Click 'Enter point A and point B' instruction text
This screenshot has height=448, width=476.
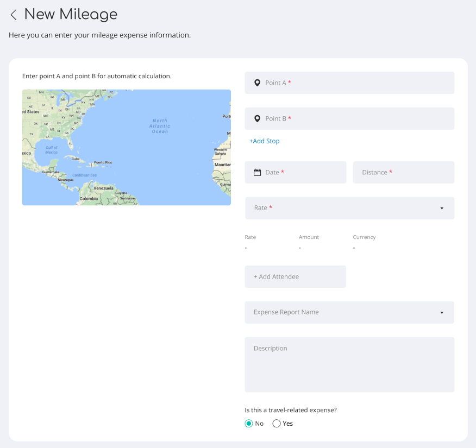[97, 76]
